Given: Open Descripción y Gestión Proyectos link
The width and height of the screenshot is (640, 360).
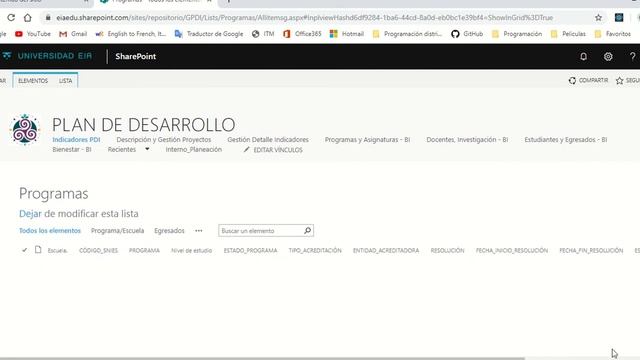Looking at the screenshot, I should point(164,140).
